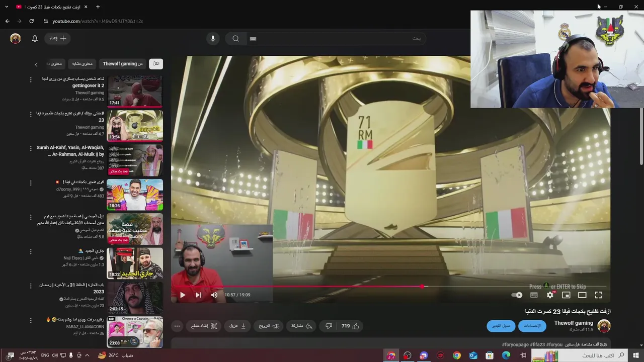Open options menu for FARAZ_LLAMACORN video
This screenshot has width=644, height=362.
tap(31, 320)
